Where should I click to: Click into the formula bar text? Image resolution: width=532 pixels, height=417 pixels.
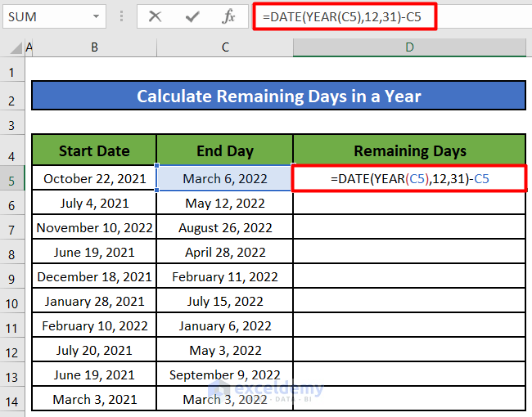coord(368,16)
